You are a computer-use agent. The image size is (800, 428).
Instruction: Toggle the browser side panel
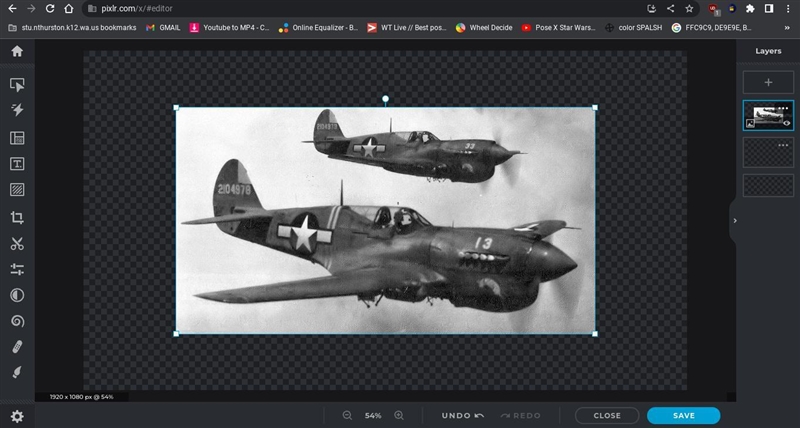pyautogui.click(x=769, y=9)
